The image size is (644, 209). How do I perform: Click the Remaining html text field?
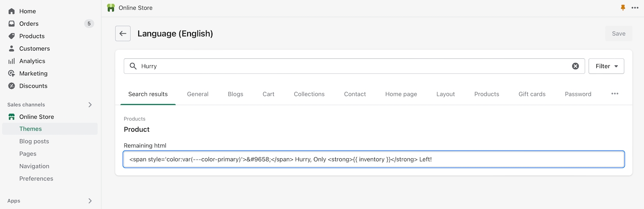click(373, 159)
